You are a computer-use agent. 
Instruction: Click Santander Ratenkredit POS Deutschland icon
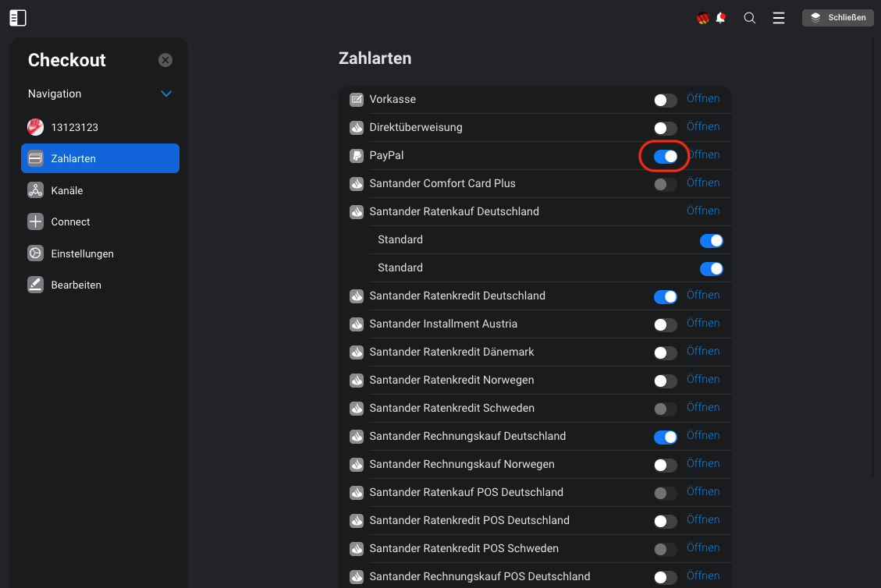pyautogui.click(x=357, y=521)
